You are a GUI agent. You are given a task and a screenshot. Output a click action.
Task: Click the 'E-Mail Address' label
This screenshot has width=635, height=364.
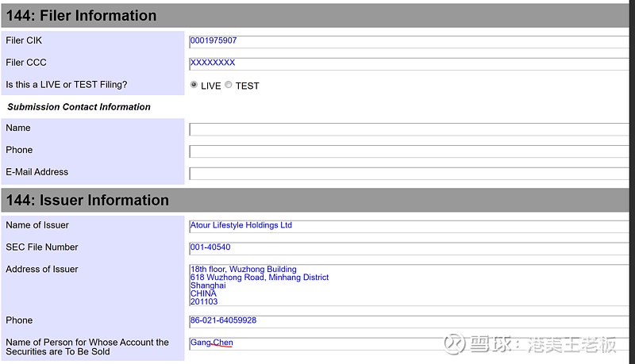pos(37,172)
